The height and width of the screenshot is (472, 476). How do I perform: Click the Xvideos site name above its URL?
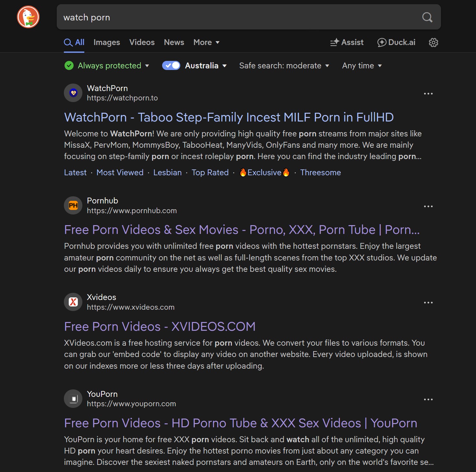click(x=101, y=297)
